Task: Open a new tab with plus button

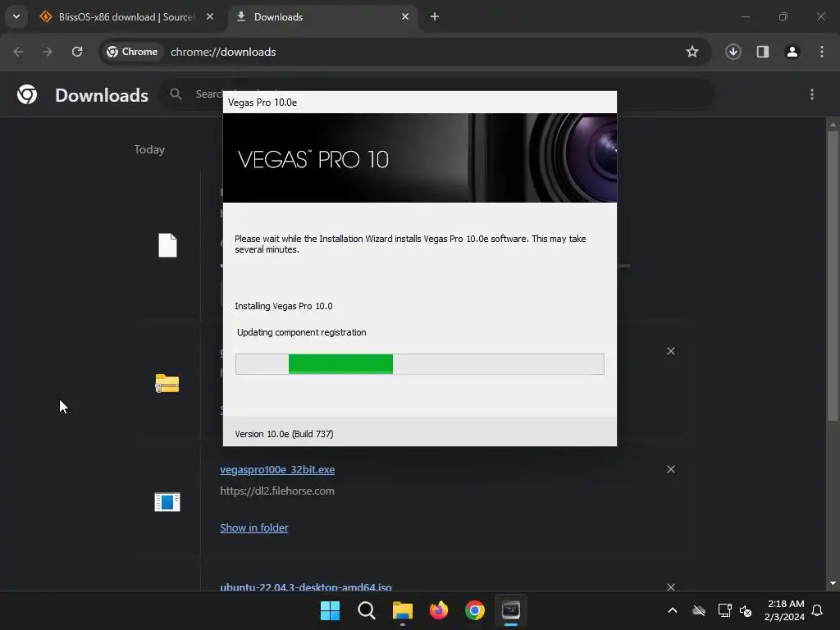Action: 435,16
